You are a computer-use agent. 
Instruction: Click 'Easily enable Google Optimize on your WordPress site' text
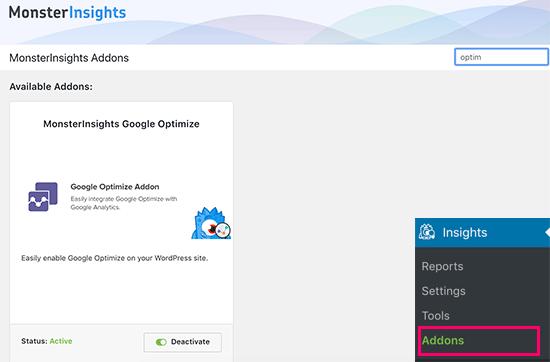(x=114, y=258)
